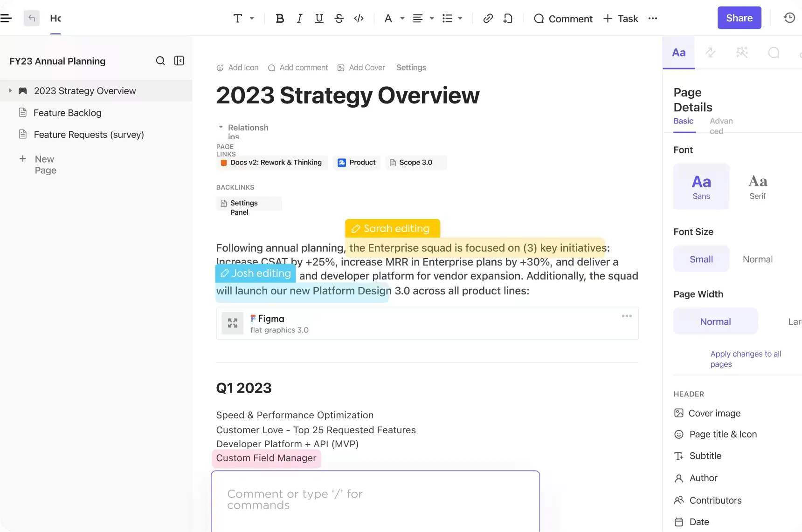The height and width of the screenshot is (532, 802).
Task: Choose Normal font size
Action: 758,259
